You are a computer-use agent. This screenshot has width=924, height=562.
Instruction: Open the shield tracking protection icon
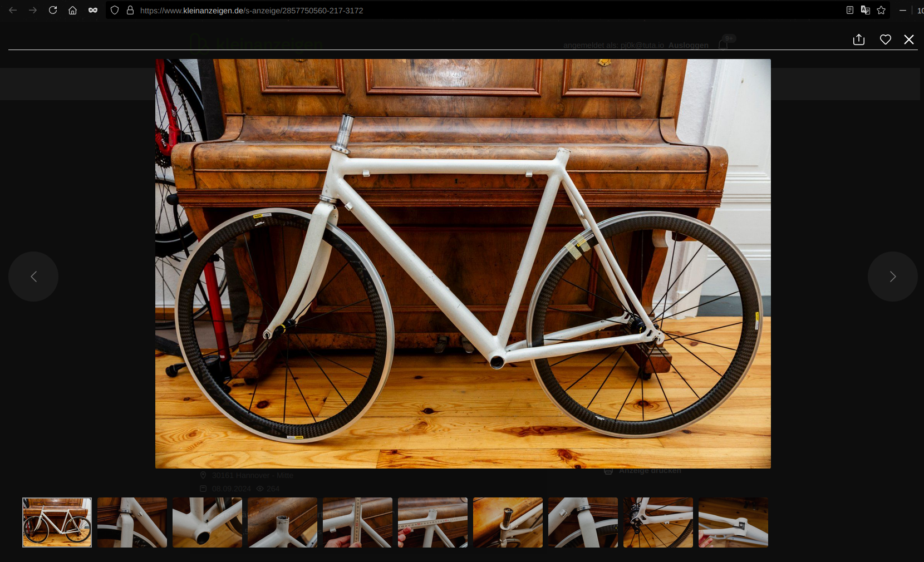115,10
